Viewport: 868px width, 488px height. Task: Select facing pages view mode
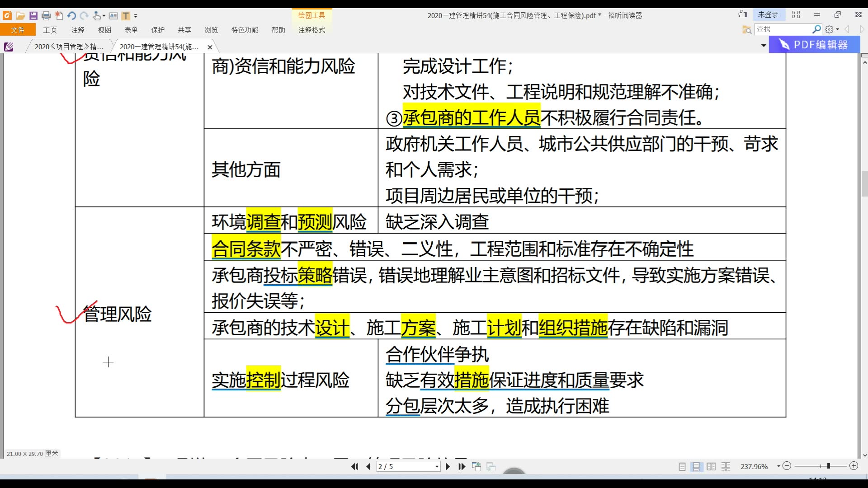coord(711,467)
